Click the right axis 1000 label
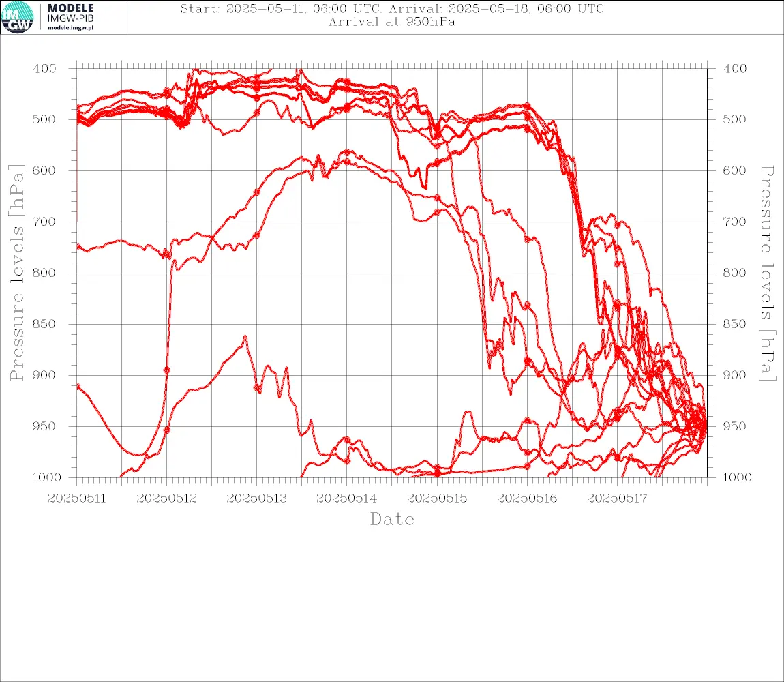The image size is (784, 682). (x=738, y=477)
